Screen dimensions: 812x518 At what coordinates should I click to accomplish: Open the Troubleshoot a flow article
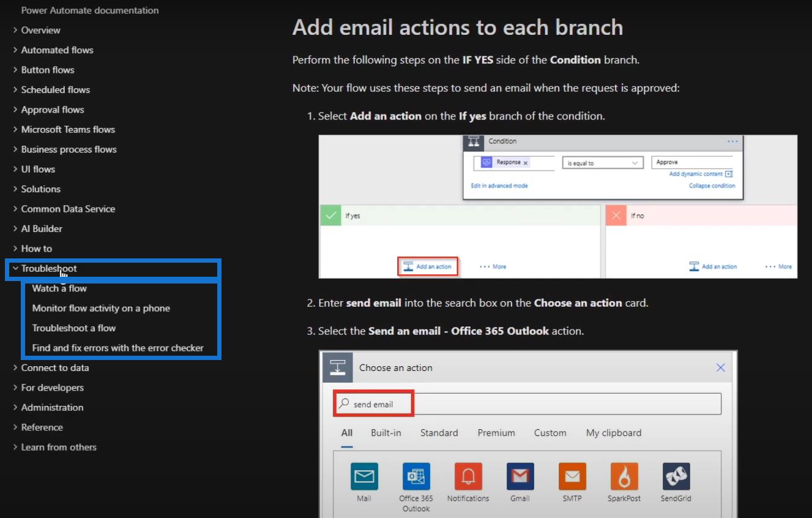tap(74, 328)
